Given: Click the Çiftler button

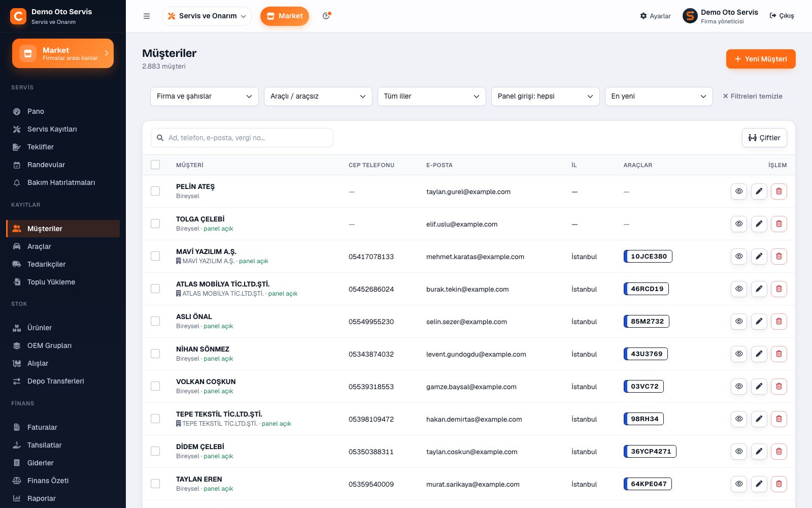Looking at the screenshot, I should [764, 138].
